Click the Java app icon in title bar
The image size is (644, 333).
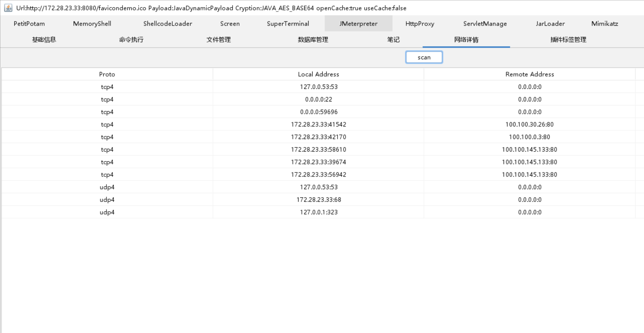[x=8, y=8]
